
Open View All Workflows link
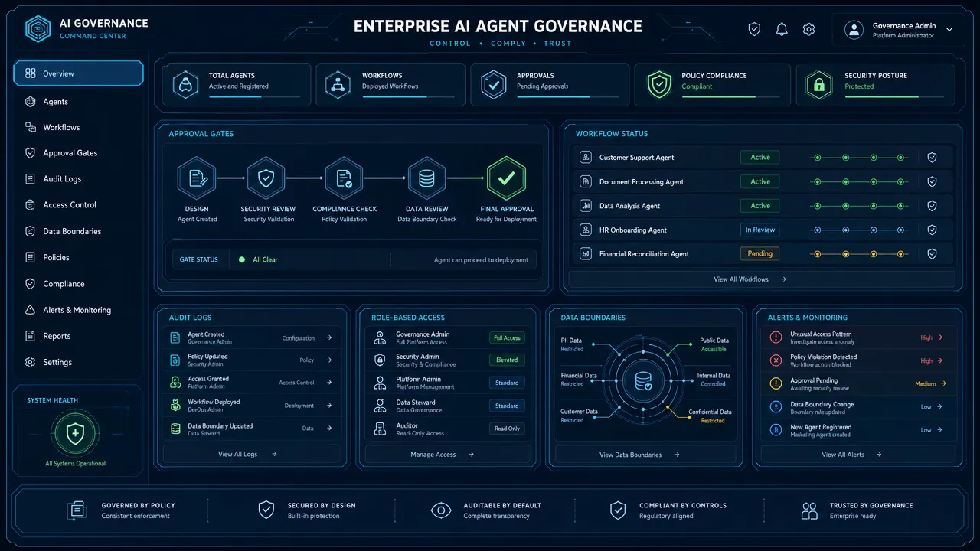[750, 279]
